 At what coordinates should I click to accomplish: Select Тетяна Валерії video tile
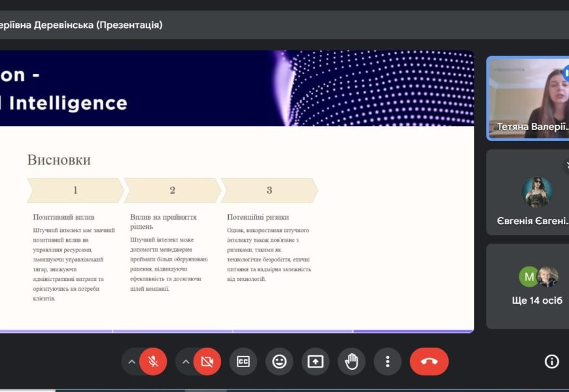(527, 98)
